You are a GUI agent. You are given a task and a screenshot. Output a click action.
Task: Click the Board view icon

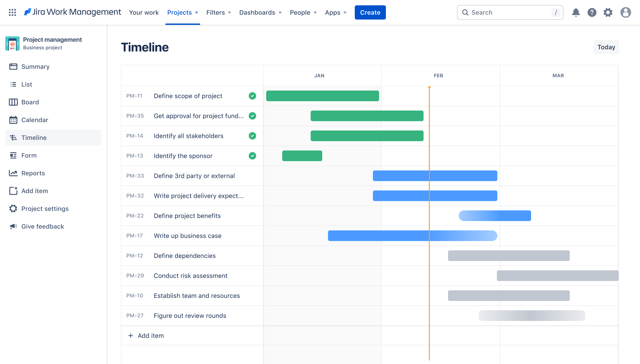click(14, 102)
